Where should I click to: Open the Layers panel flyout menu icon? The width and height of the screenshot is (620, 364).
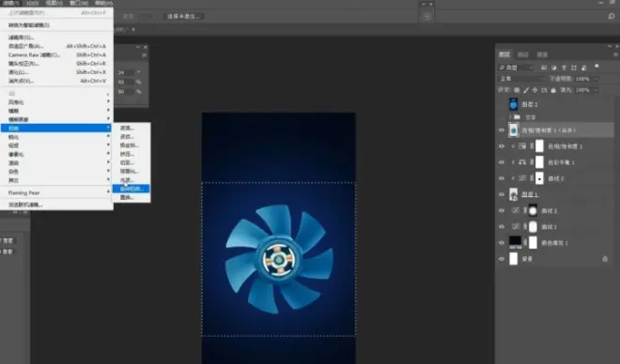pos(615,54)
